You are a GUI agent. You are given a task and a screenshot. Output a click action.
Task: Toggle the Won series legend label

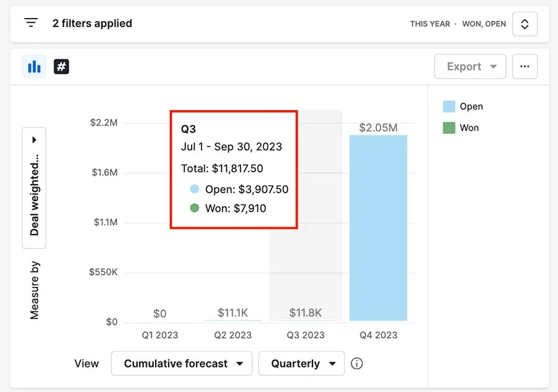(469, 128)
